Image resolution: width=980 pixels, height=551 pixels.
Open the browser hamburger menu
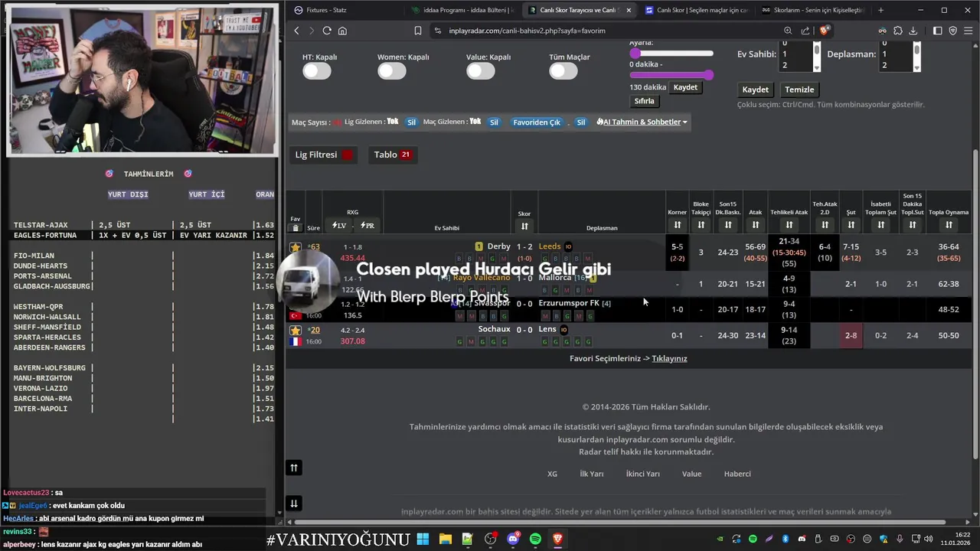(x=968, y=31)
